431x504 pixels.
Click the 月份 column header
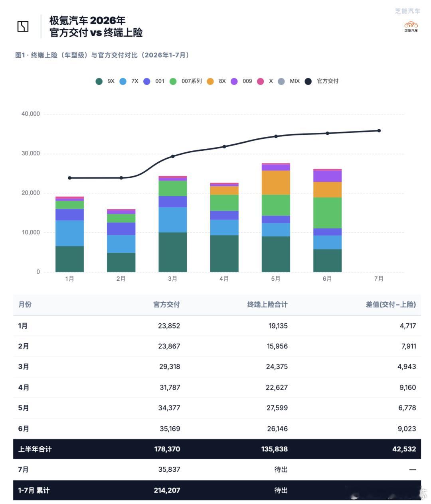[25, 305]
